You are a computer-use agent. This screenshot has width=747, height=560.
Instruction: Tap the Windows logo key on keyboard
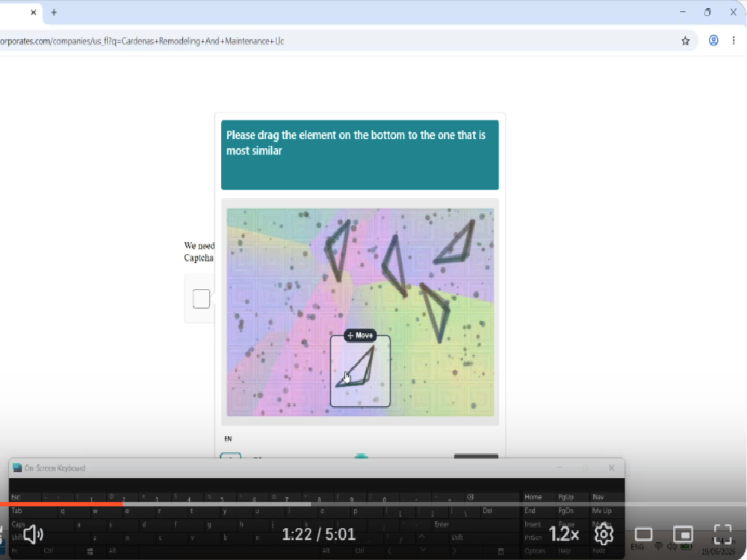coord(90,551)
